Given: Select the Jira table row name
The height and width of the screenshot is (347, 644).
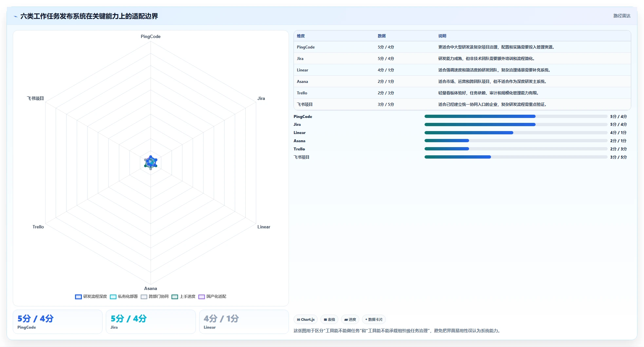Looking at the screenshot, I should [300, 59].
